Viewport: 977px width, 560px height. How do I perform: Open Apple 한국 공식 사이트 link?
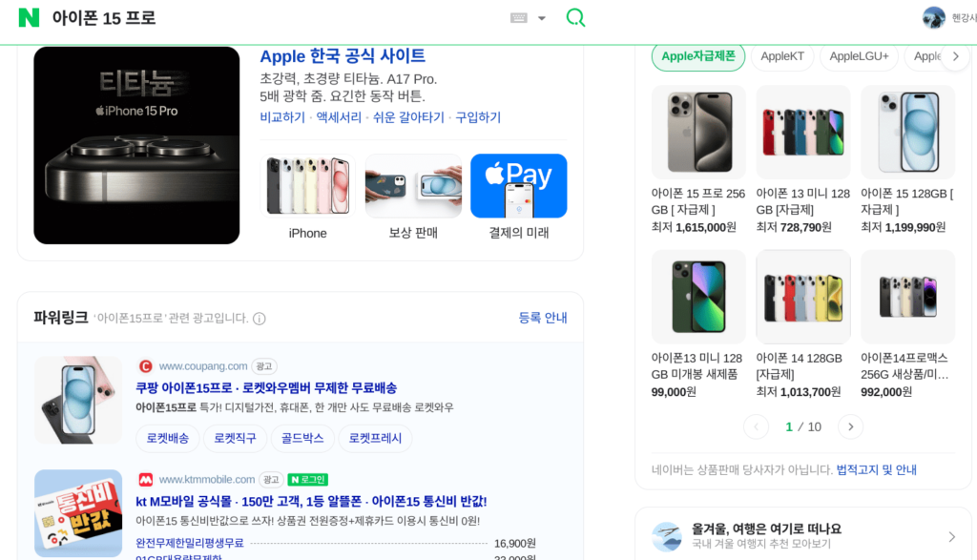pos(343,56)
